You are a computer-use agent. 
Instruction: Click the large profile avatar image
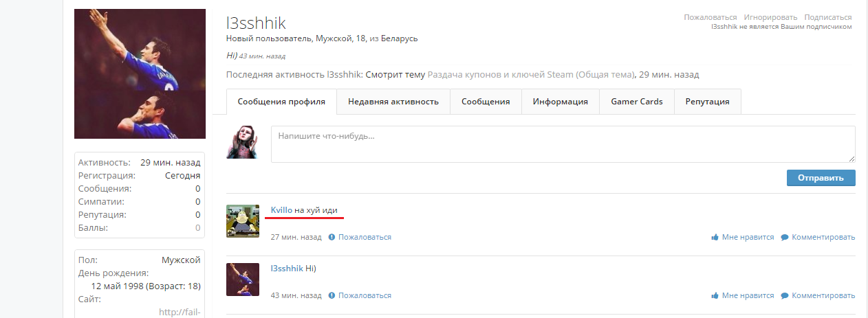coord(140,73)
